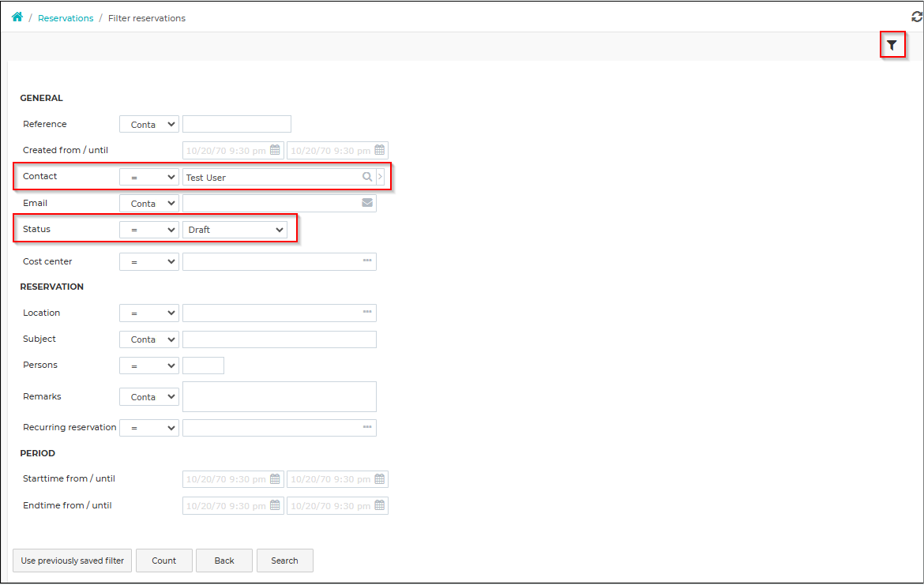The image size is (924, 585).
Task: Click the Remarks text area
Action: (x=280, y=396)
